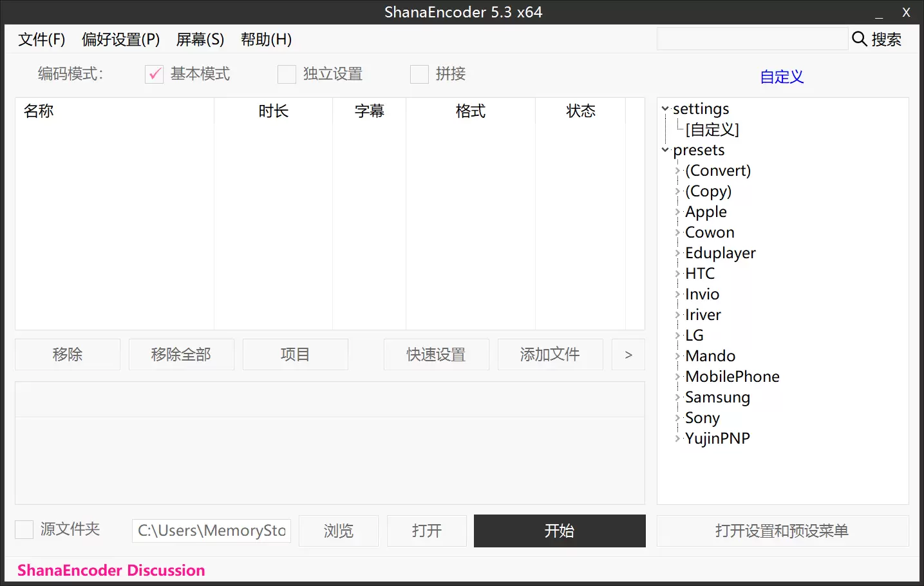Expand the Invio preset folder

pyautogui.click(x=677, y=294)
